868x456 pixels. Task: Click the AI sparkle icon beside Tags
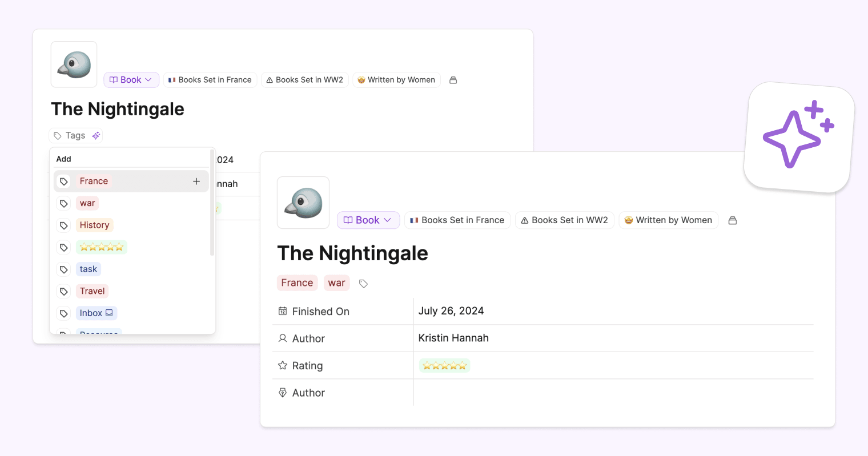[96, 136]
